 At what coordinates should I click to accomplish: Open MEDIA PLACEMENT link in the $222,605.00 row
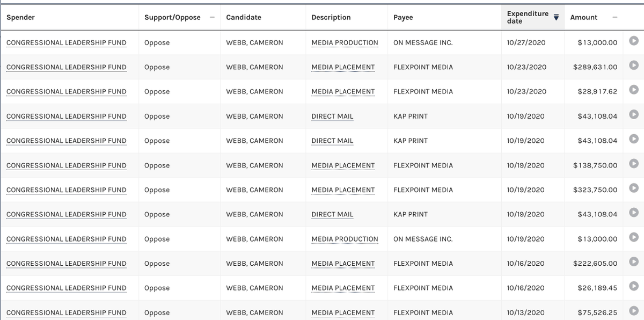(x=343, y=264)
